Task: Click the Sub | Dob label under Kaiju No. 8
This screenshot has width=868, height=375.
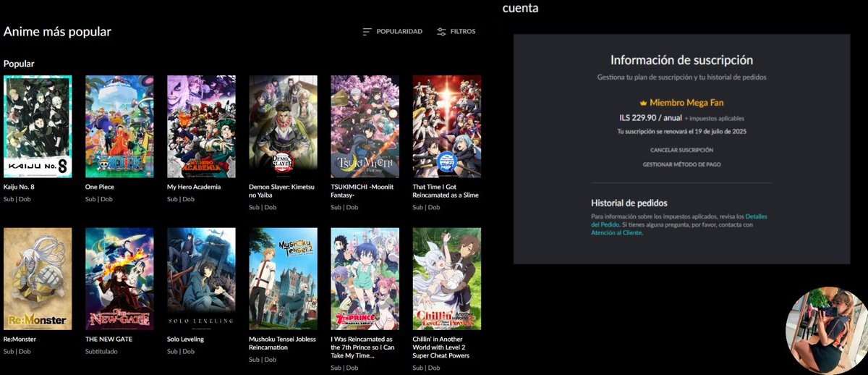Action: click(17, 199)
